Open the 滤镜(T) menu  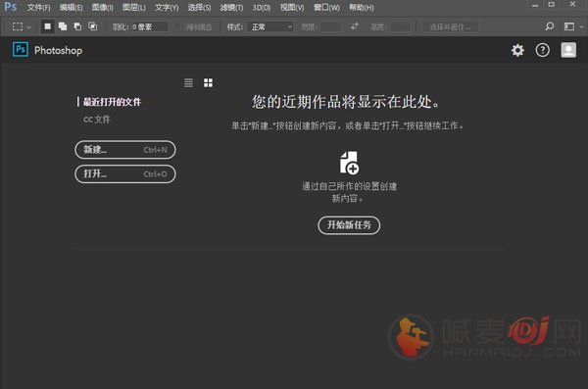[x=231, y=8]
